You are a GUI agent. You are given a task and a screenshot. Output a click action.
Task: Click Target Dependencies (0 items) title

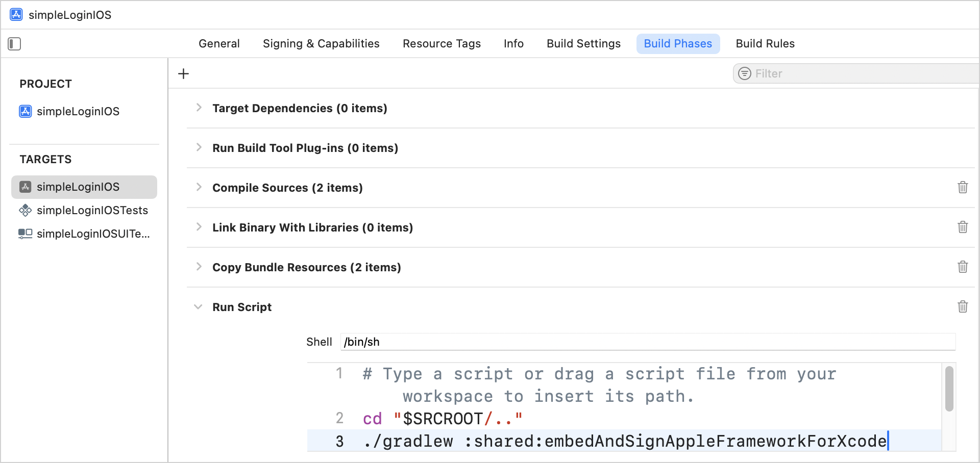pyautogui.click(x=300, y=108)
